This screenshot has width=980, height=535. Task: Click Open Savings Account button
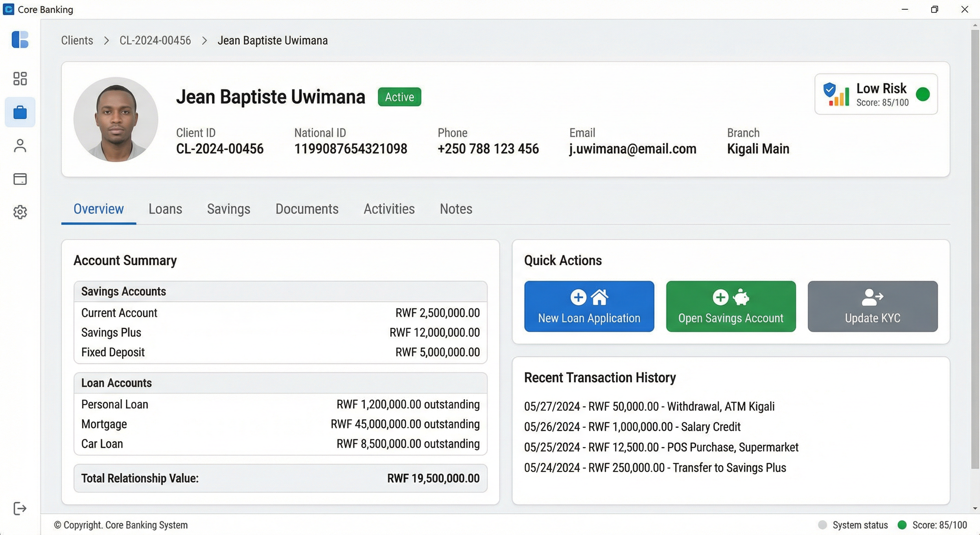click(x=730, y=306)
